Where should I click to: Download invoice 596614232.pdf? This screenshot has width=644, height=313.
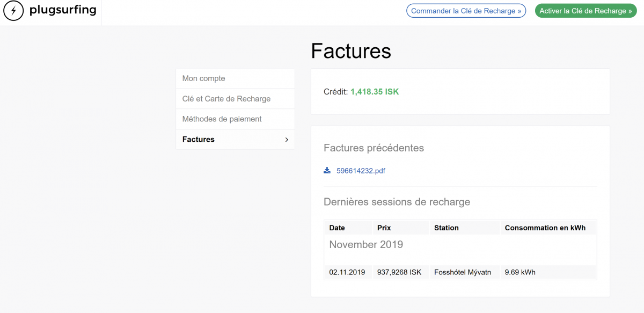pyautogui.click(x=361, y=171)
